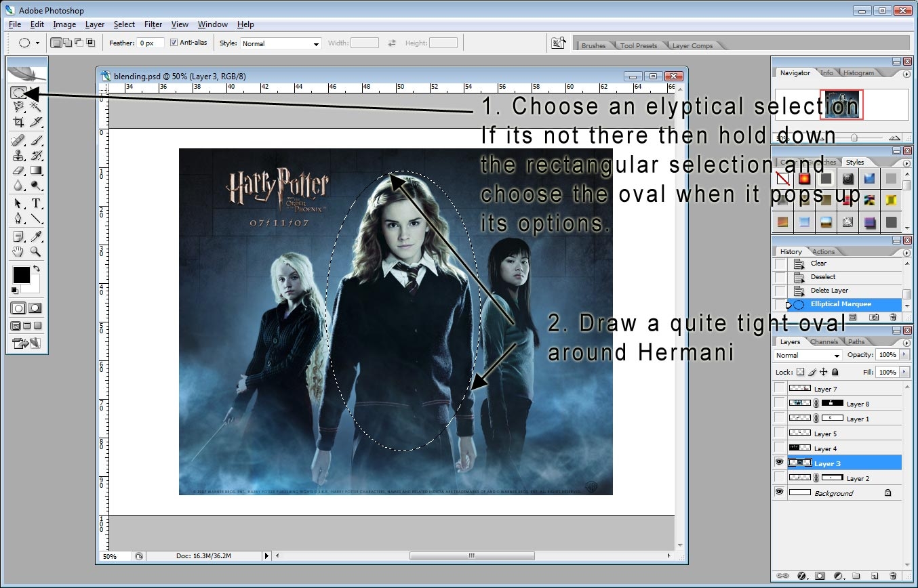Reset default foreground and background colors
The image size is (918, 588).
click(x=14, y=290)
